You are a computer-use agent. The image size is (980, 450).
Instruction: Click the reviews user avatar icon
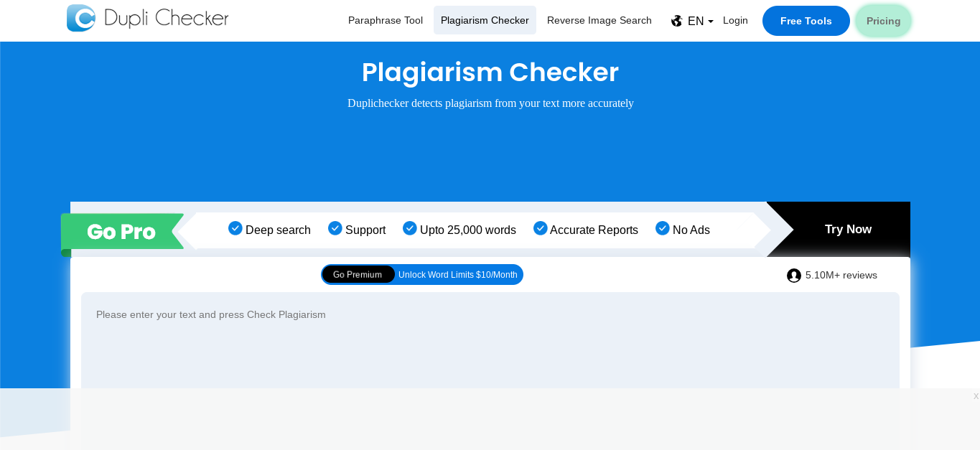[x=794, y=276]
